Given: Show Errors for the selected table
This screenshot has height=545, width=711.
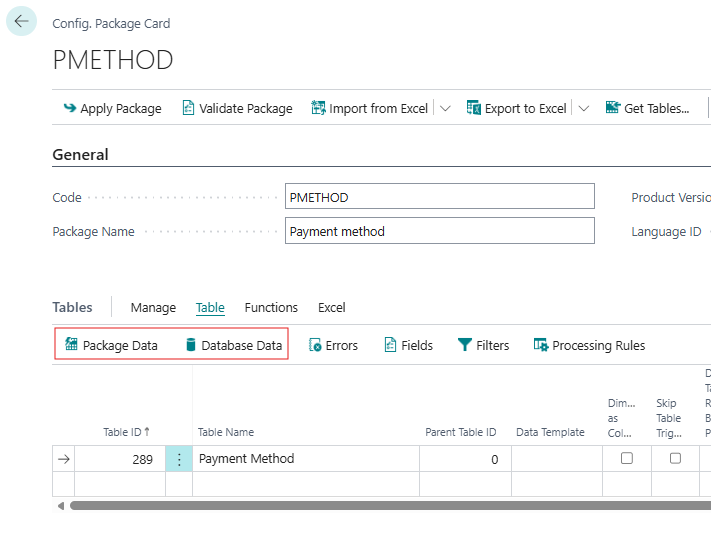Looking at the screenshot, I should click(x=332, y=345).
